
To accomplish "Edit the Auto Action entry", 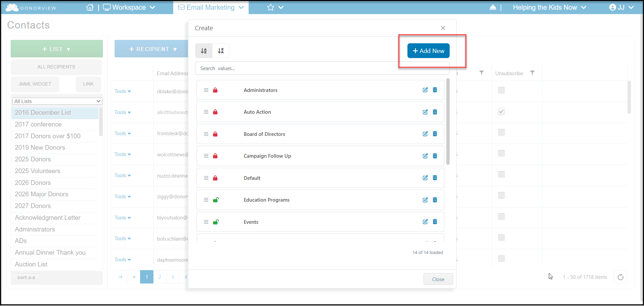I will [x=425, y=112].
